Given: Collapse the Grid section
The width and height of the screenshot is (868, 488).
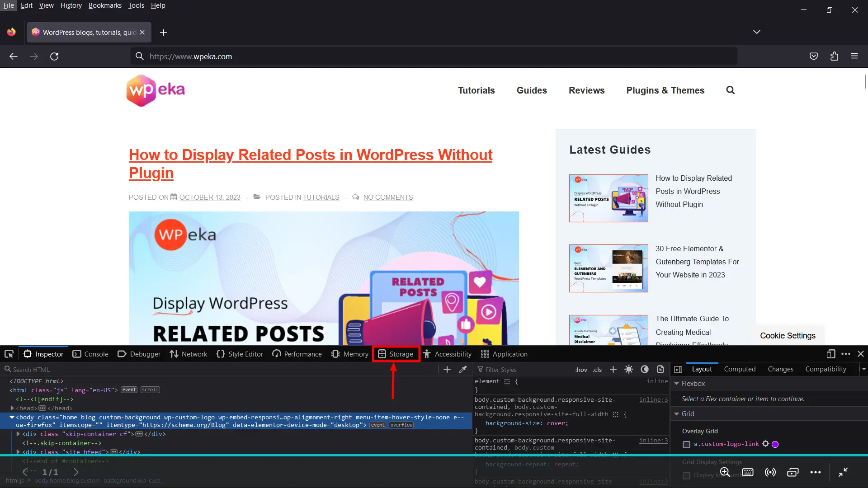Looking at the screenshot, I should point(677,414).
